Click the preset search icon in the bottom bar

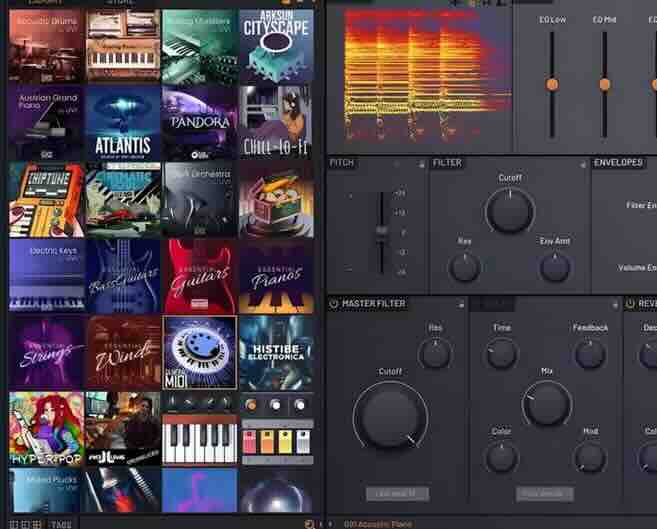(309, 524)
